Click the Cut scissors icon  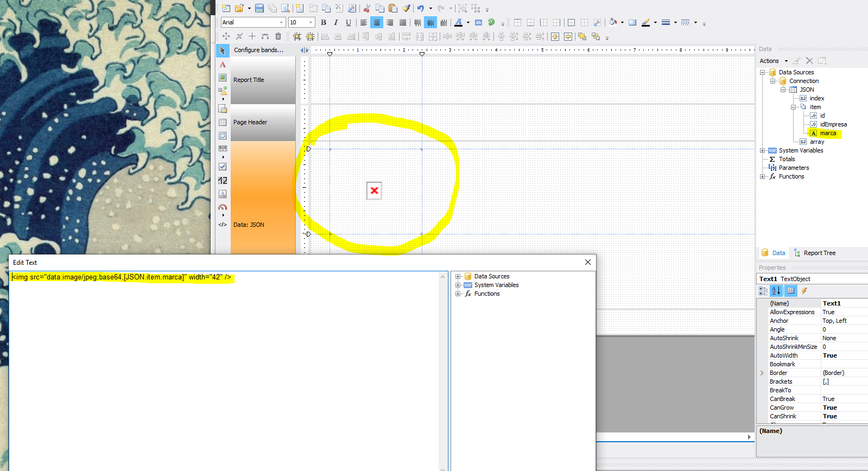[367, 8]
